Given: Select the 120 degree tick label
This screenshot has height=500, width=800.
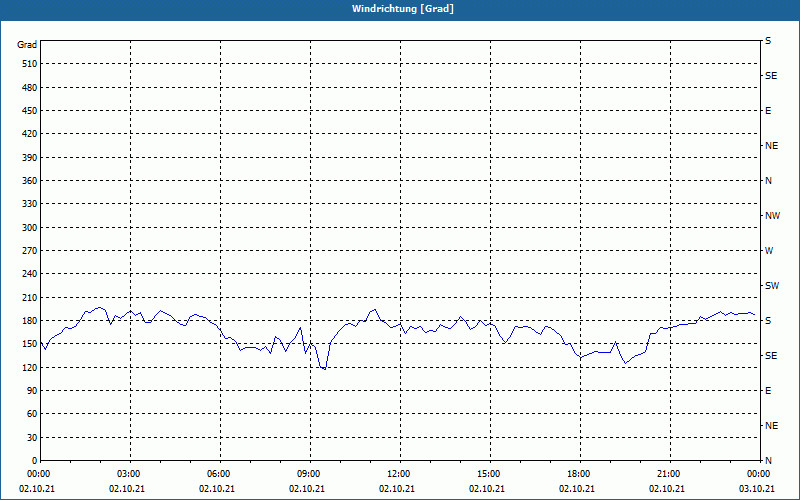Looking at the screenshot, I should [30, 367].
